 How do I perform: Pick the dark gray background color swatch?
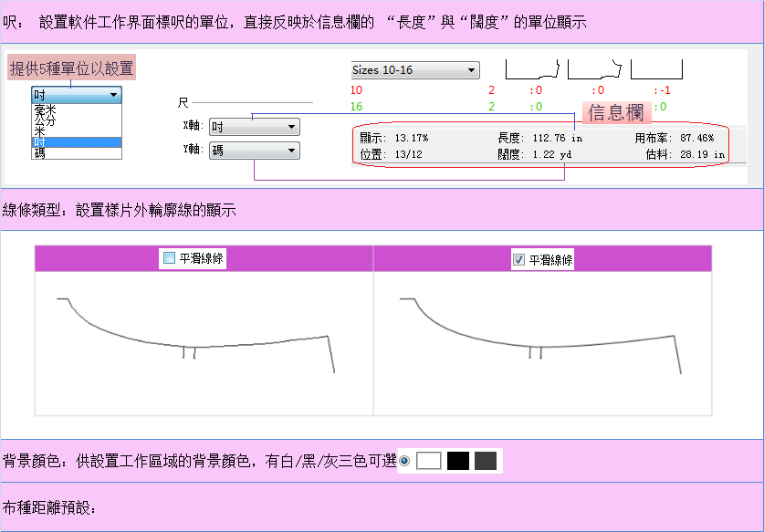click(x=485, y=461)
